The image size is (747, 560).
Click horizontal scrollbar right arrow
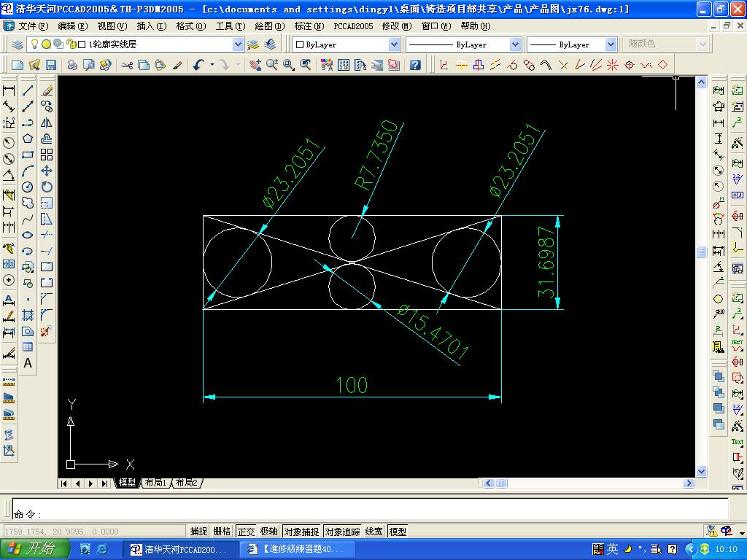689,483
